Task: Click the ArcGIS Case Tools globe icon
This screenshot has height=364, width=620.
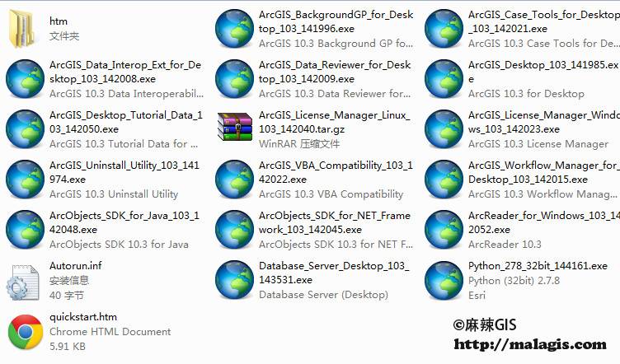Action: click(x=444, y=29)
